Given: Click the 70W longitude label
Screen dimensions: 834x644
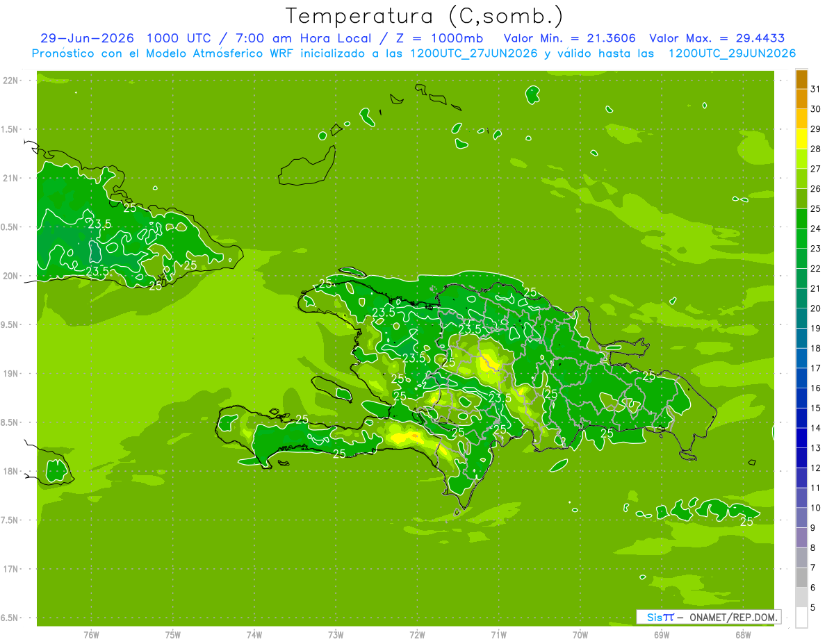Looking at the screenshot, I should [580, 635].
